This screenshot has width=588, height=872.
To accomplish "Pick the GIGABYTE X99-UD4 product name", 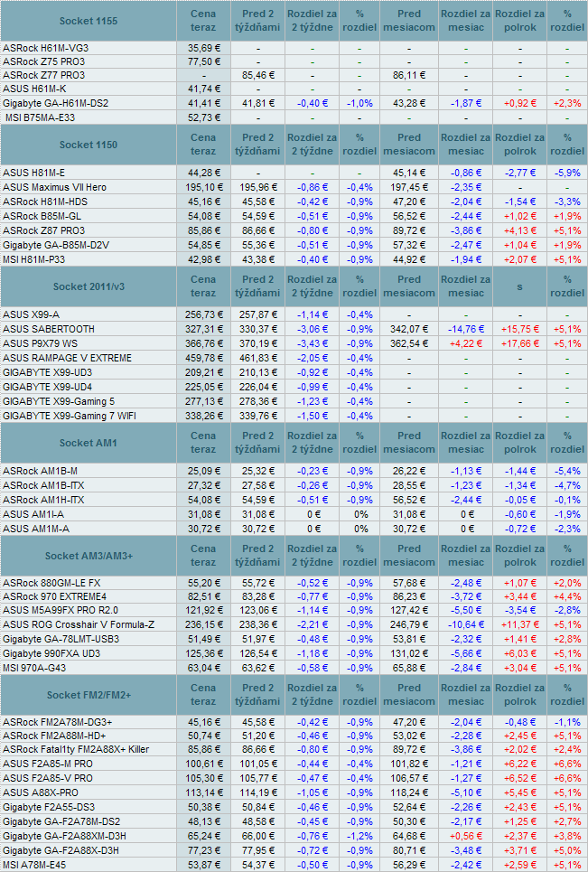I will (x=47, y=387).
